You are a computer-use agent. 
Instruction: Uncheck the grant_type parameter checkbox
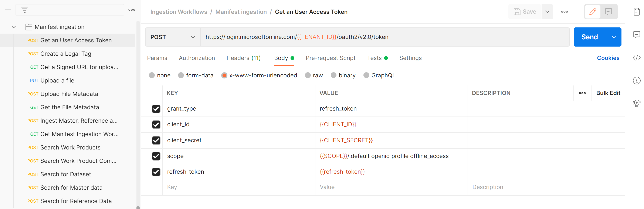point(156,109)
